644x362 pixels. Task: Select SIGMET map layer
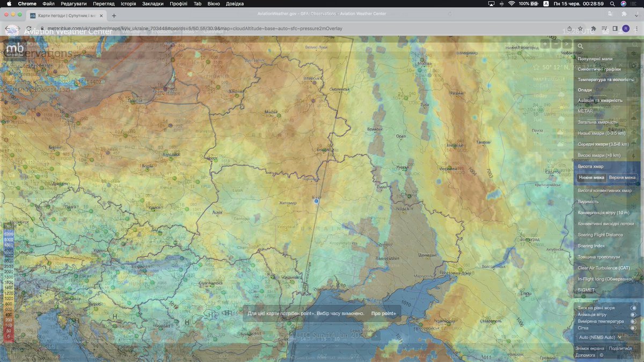[586, 290]
